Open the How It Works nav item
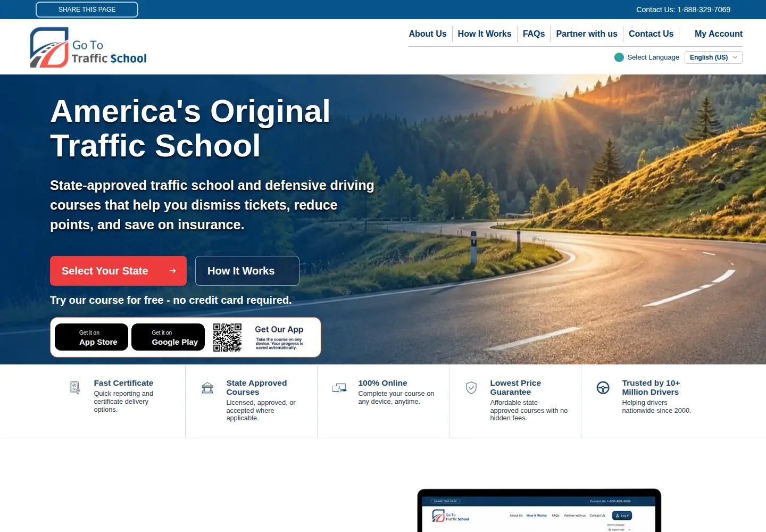 [x=485, y=34]
